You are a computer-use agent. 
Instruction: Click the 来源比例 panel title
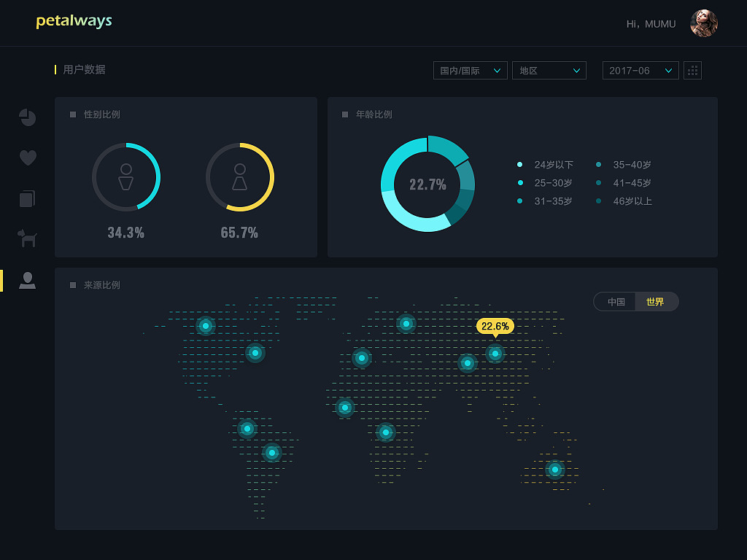[102, 285]
